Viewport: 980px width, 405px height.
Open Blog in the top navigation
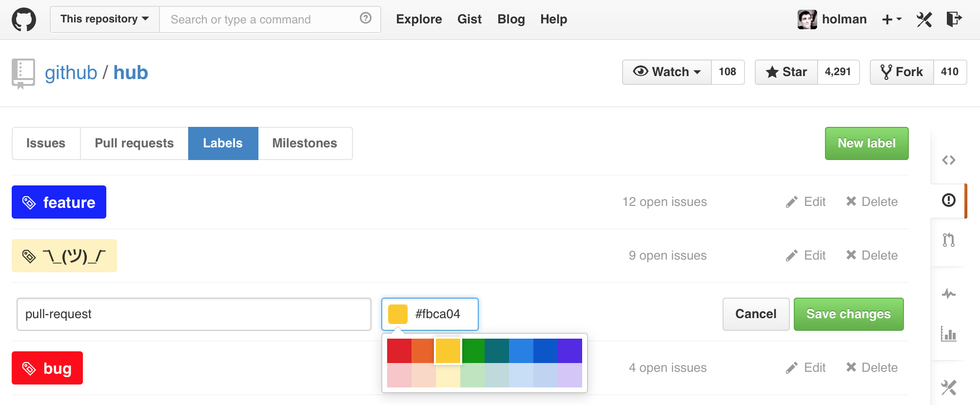click(511, 20)
